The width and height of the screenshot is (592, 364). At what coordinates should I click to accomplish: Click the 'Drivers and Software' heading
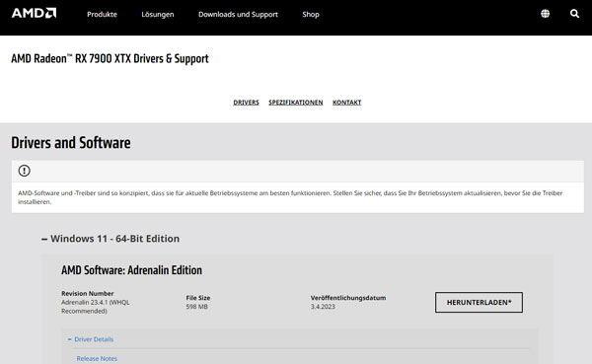coord(71,143)
